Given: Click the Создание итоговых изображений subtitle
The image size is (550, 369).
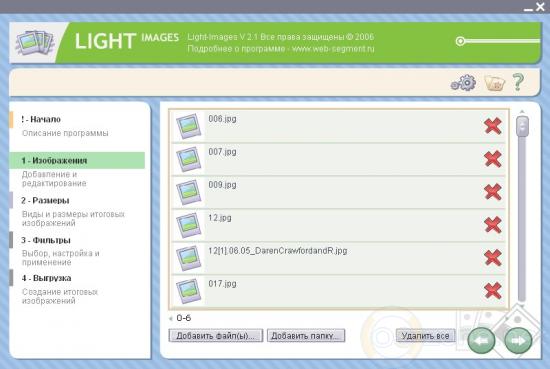Looking at the screenshot, I should point(60,296).
